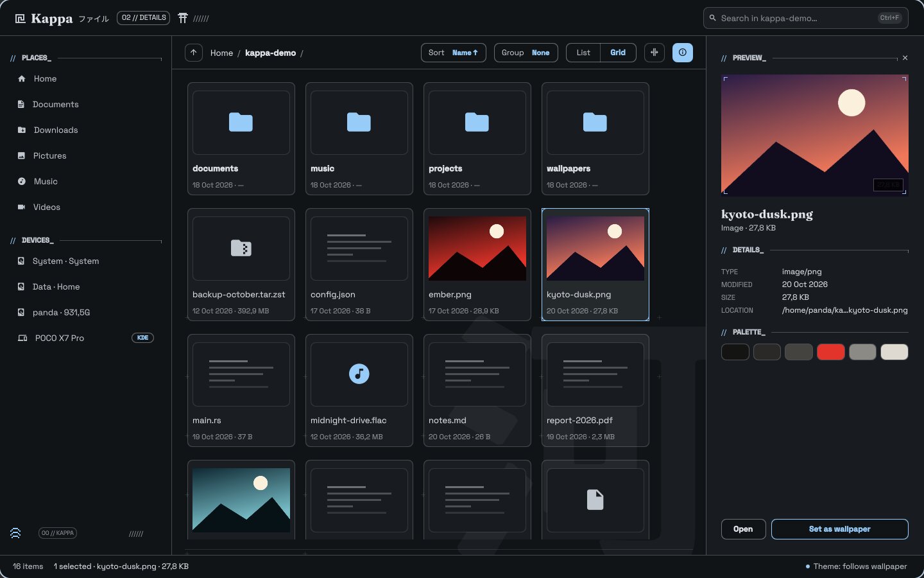The width and height of the screenshot is (924, 578).
Task: Click the 1 selected status bar entry
Action: pos(121,566)
